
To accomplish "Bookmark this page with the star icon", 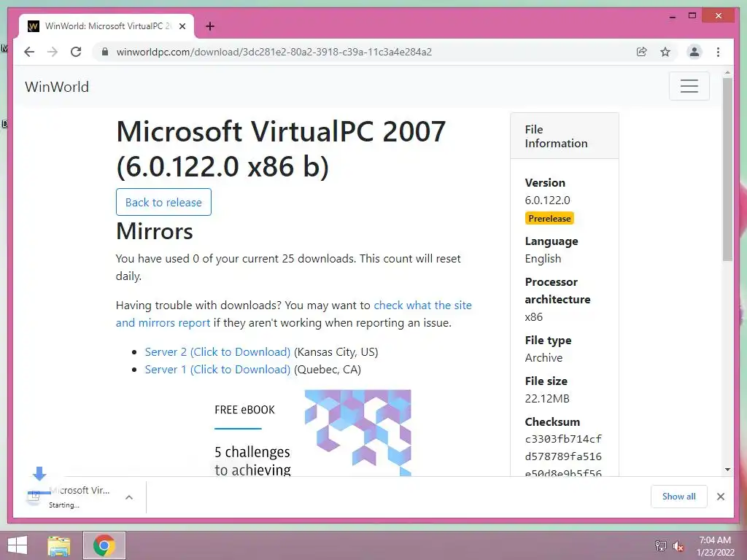I will (665, 52).
